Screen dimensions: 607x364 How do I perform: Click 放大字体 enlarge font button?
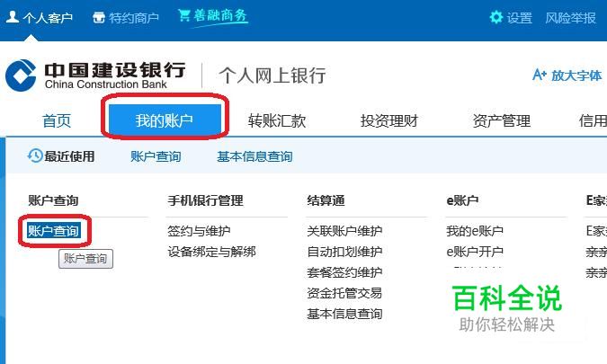[576, 75]
